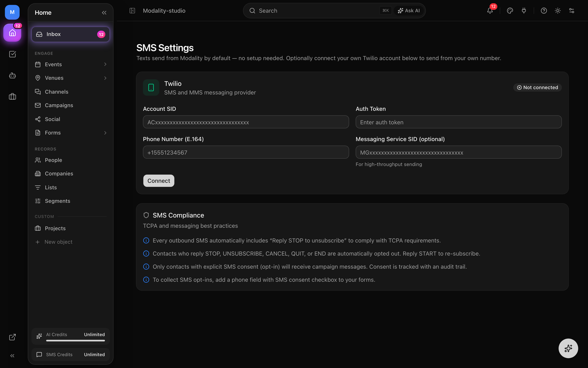Viewport: 588px width, 368px height.
Task: Focus the Search bar
Action: click(334, 11)
